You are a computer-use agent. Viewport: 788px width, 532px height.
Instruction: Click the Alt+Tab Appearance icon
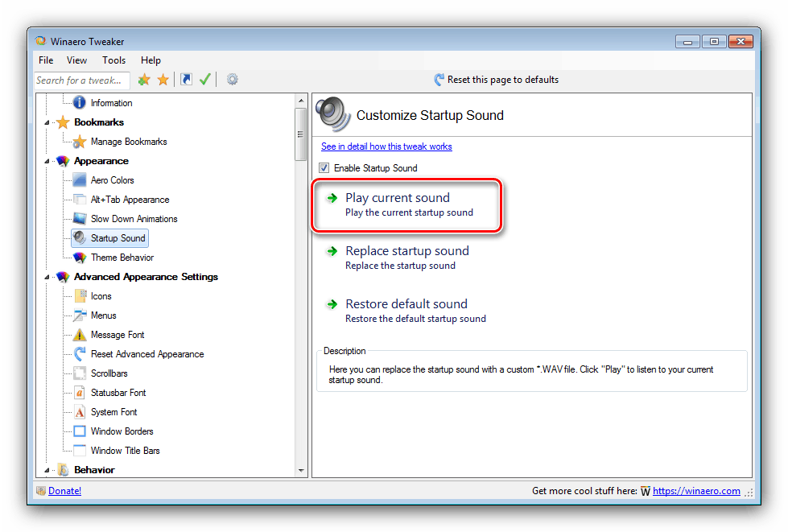(80, 200)
